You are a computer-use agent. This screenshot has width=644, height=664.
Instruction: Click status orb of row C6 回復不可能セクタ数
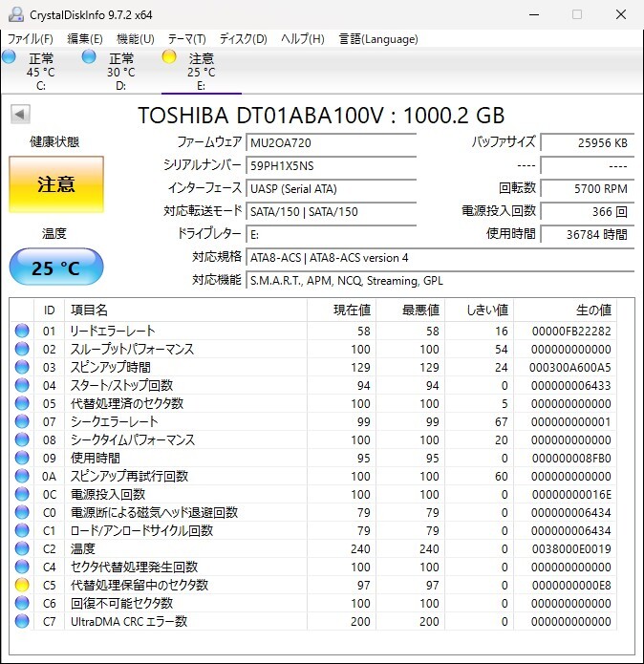point(22,603)
